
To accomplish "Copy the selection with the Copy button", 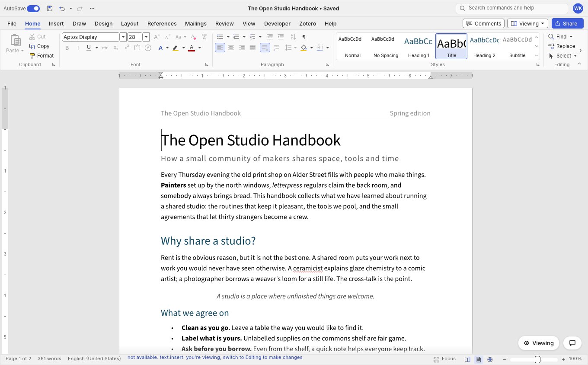I will click(x=39, y=46).
